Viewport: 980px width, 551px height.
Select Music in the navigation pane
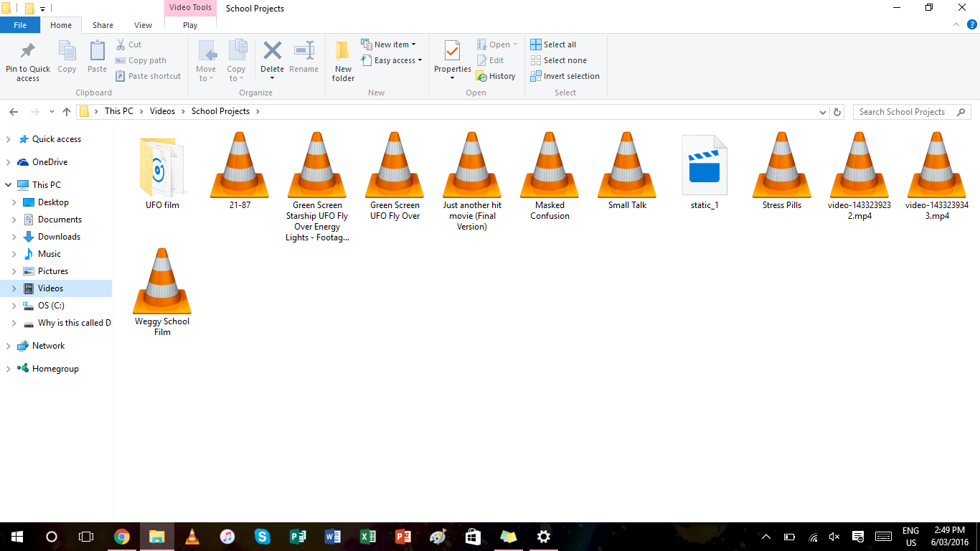tap(50, 254)
